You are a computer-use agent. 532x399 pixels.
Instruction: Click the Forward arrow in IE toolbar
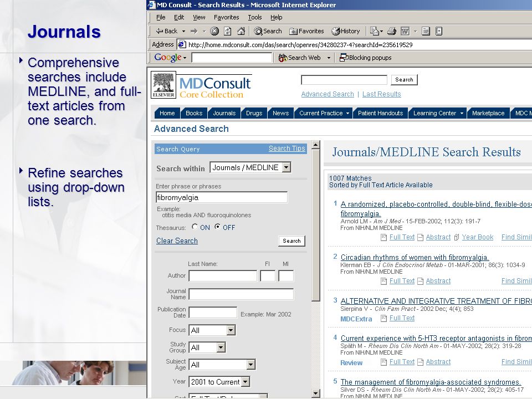(x=194, y=31)
